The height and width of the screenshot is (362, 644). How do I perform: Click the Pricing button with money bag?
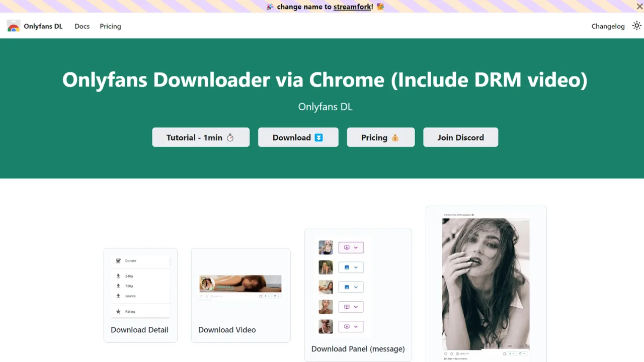coord(380,137)
